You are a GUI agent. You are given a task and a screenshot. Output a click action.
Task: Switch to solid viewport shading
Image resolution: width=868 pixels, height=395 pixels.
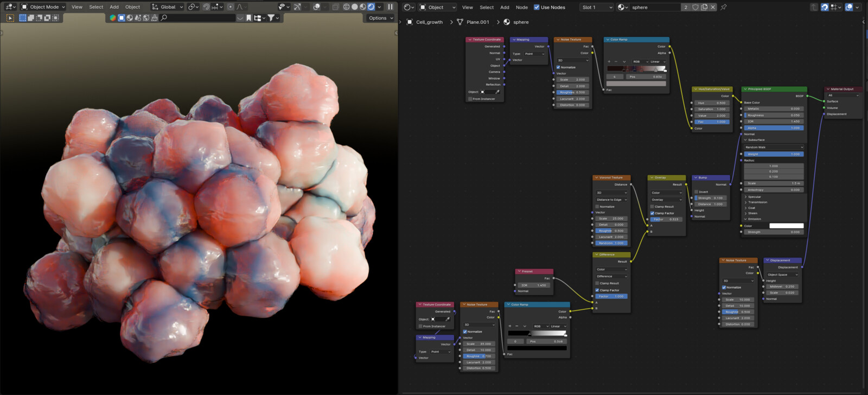[x=355, y=7]
